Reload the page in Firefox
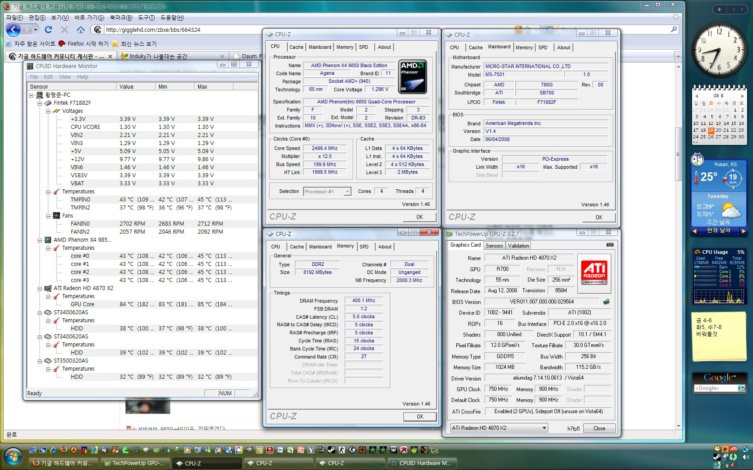The width and height of the screenshot is (753, 470). tap(48, 30)
